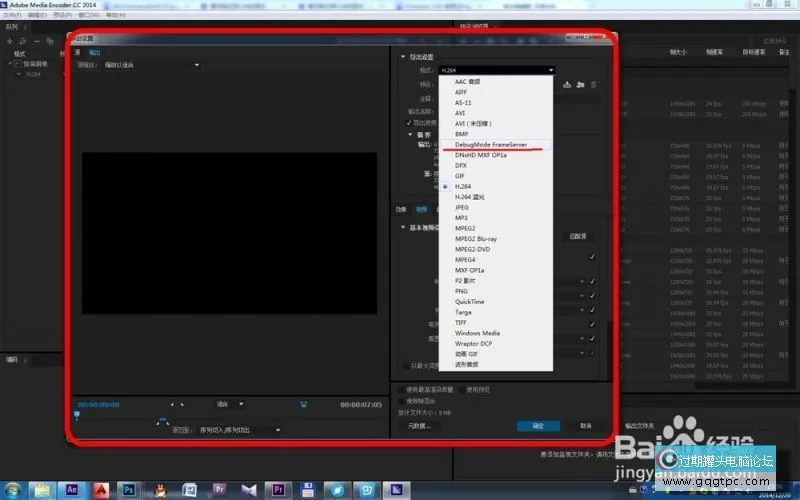This screenshot has height=500, width=800.
Task: Click the save preset icon
Action: 568,85
